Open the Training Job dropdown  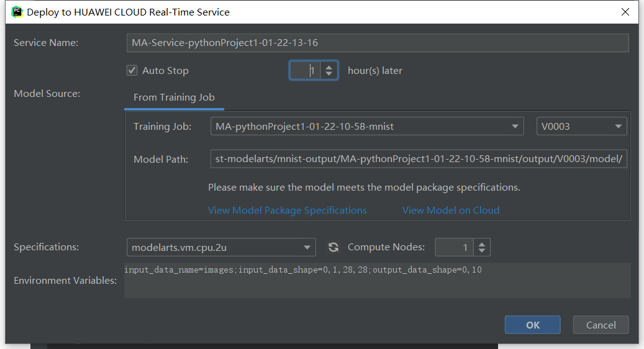367,127
